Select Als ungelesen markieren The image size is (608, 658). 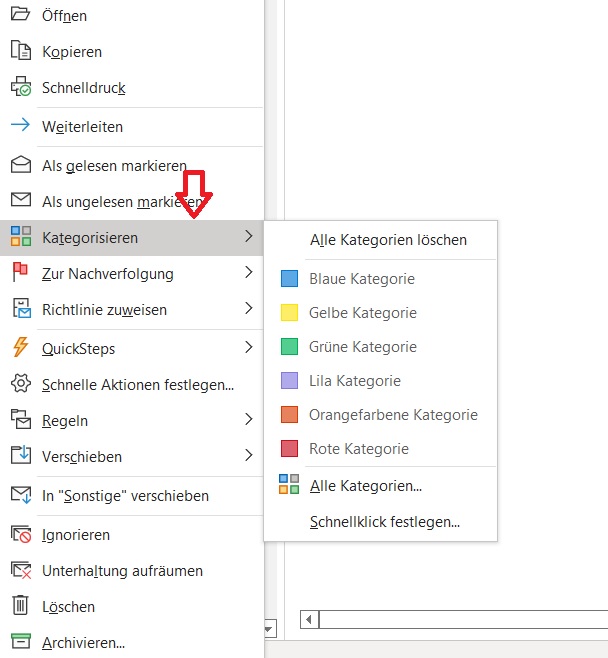[132, 201]
